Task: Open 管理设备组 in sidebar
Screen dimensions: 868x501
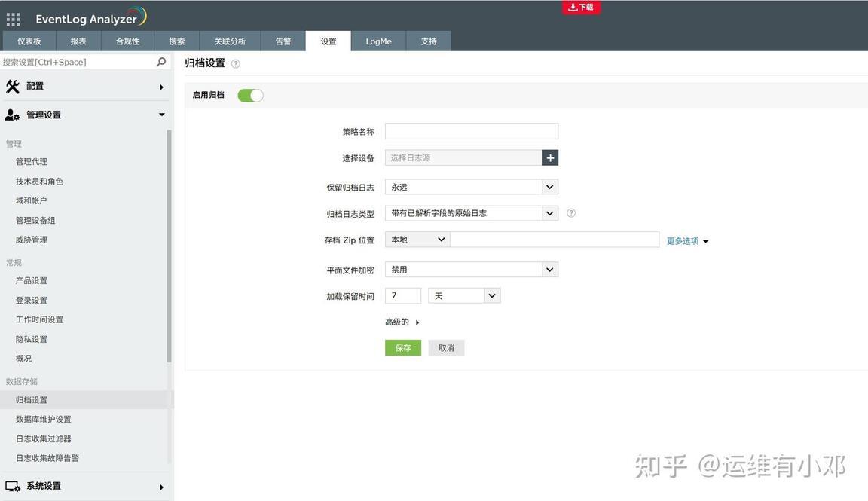Action: tap(35, 220)
